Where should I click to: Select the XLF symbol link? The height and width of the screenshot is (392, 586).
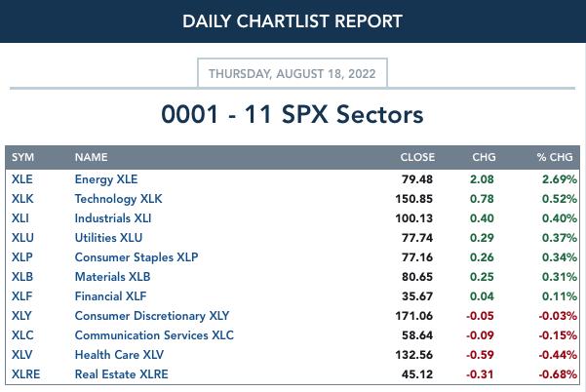point(22,296)
